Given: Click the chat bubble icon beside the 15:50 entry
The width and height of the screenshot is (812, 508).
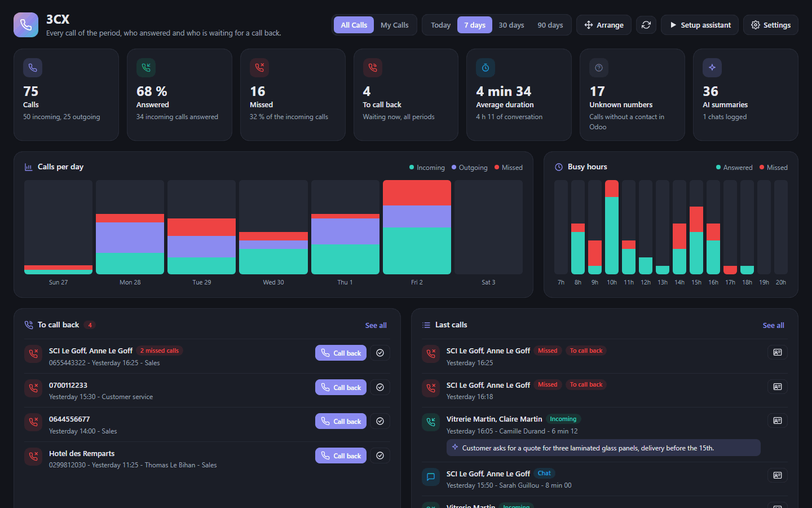Looking at the screenshot, I should 431,477.
